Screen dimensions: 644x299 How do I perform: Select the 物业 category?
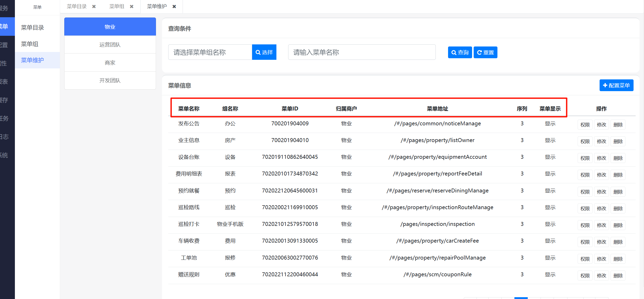(110, 27)
